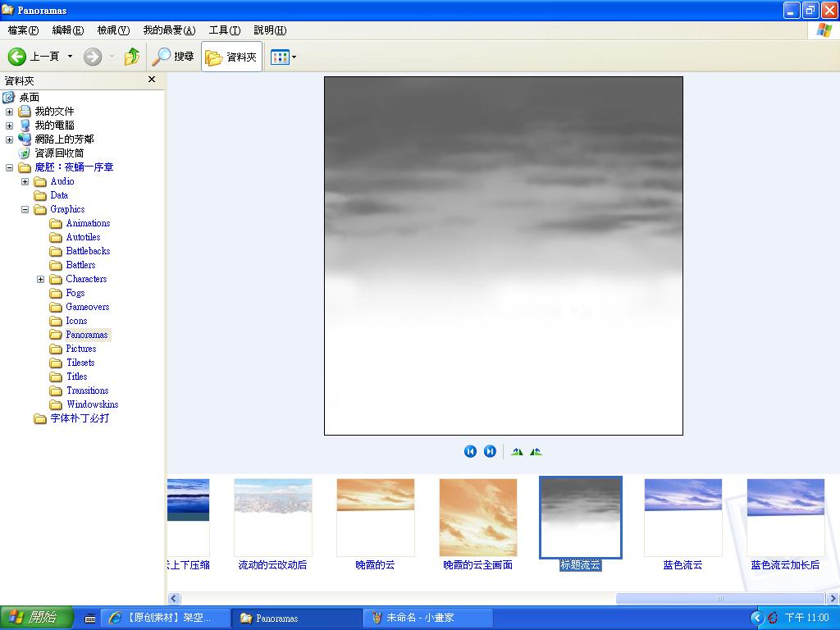Toggle the 資料夾 folders pane button
The height and width of the screenshot is (630, 840).
231,57
